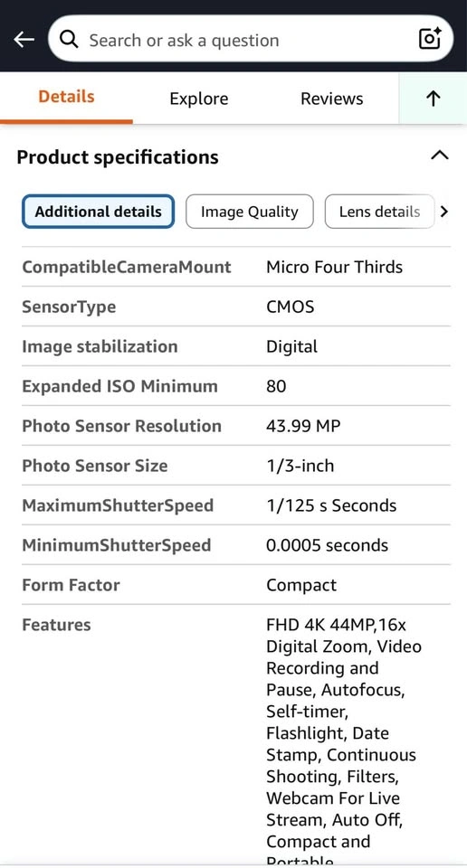Tap the back arrow icon
The image size is (467, 868).
pyautogui.click(x=24, y=39)
